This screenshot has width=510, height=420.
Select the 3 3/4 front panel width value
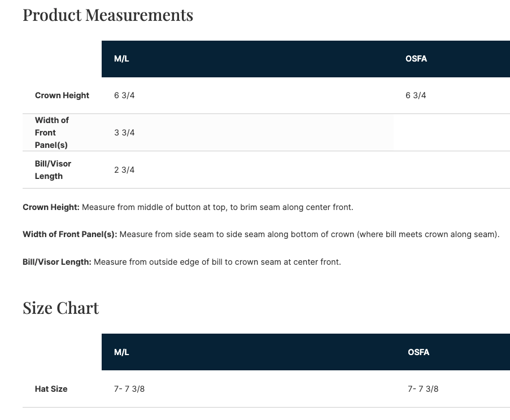pyautogui.click(x=124, y=133)
